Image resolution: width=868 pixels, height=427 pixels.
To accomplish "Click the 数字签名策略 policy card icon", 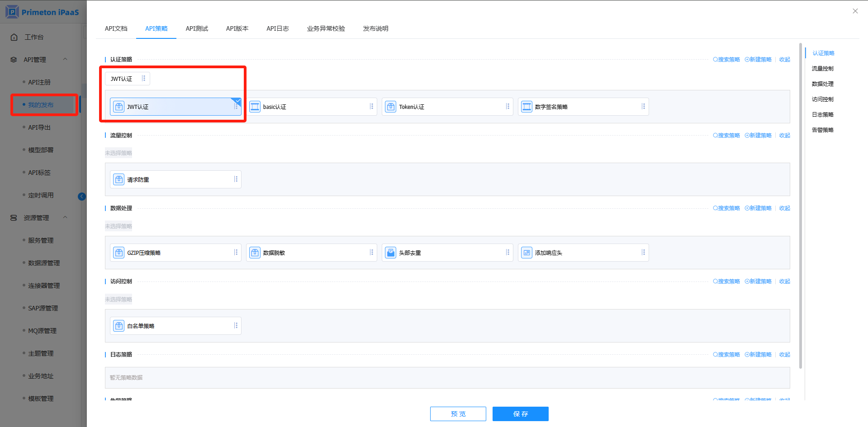I will click(526, 107).
